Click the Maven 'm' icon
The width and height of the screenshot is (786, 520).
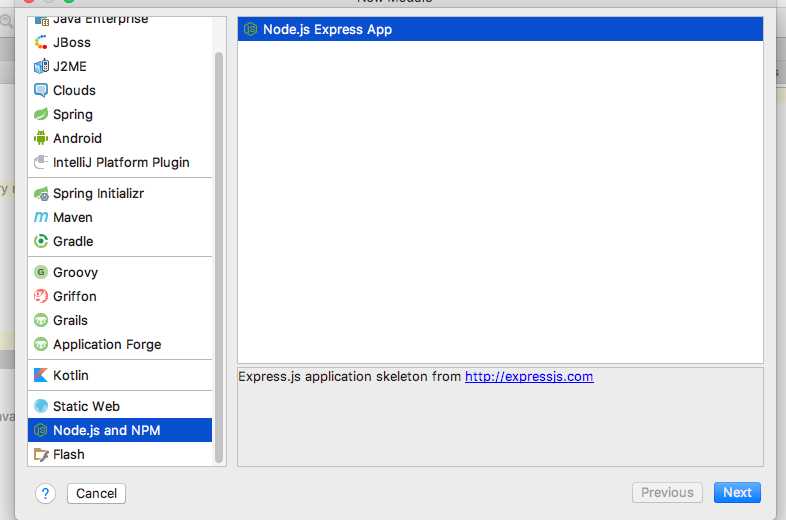(x=41, y=217)
